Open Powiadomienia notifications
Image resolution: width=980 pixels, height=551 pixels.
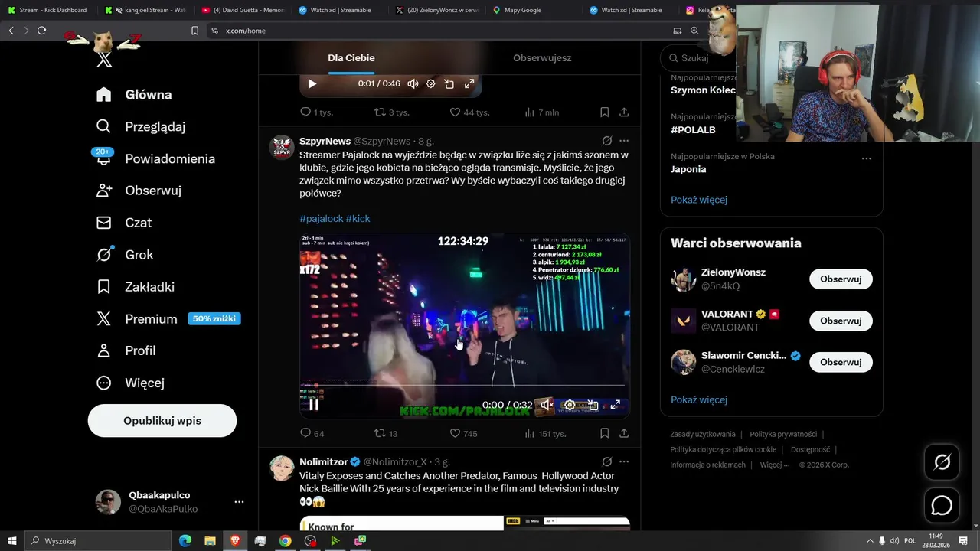click(x=155, y=159)
